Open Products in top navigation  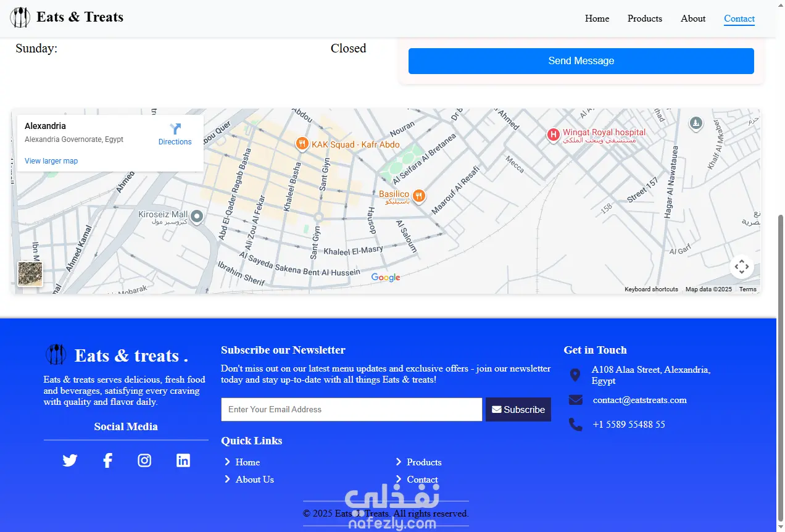click(x=645, y=19)
